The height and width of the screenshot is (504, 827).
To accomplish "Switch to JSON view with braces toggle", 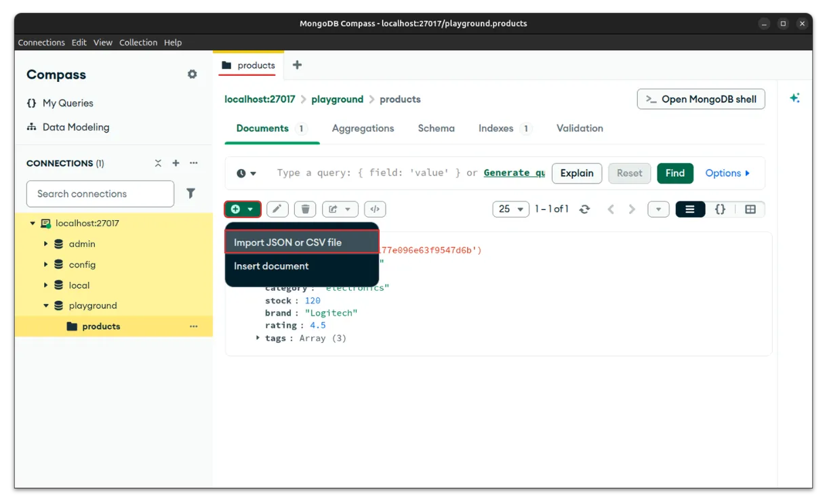I will point(720,209).
